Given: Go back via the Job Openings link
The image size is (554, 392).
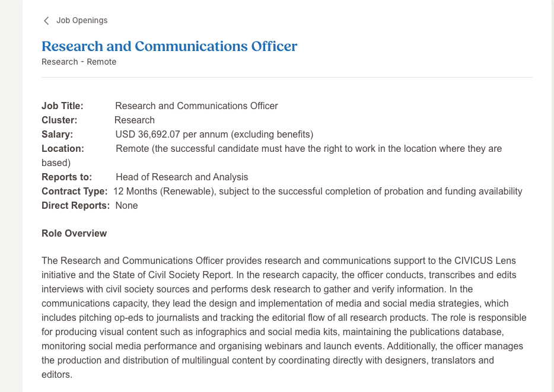Looking at the screenshot, I should pos(82,21).
